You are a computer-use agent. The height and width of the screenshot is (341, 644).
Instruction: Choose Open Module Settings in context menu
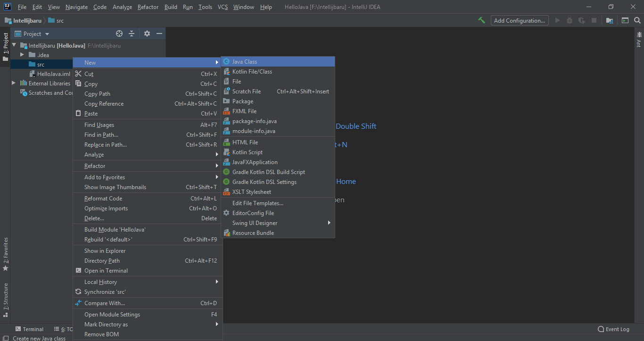tap(147, 315)
